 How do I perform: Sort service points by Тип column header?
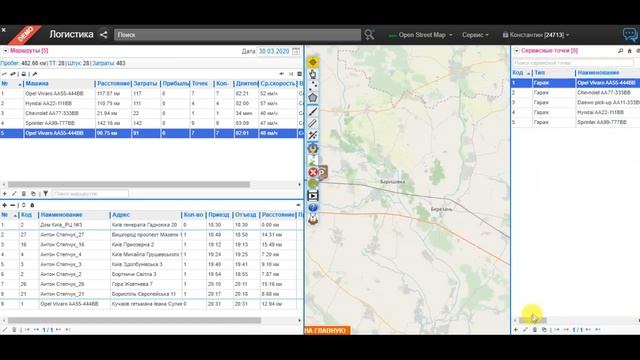click(x=553, y=73)
